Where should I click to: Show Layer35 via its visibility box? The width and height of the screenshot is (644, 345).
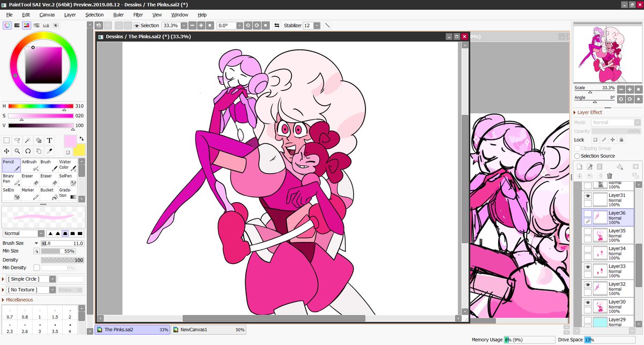[x=588, y=231]
